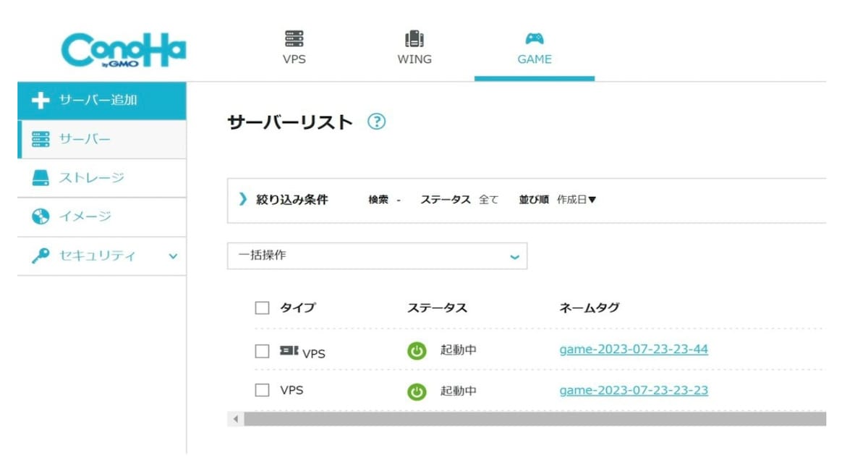The image size is (868, 456).
Task: Open セキュリティ in the sidebar
Action: point(101,256)
